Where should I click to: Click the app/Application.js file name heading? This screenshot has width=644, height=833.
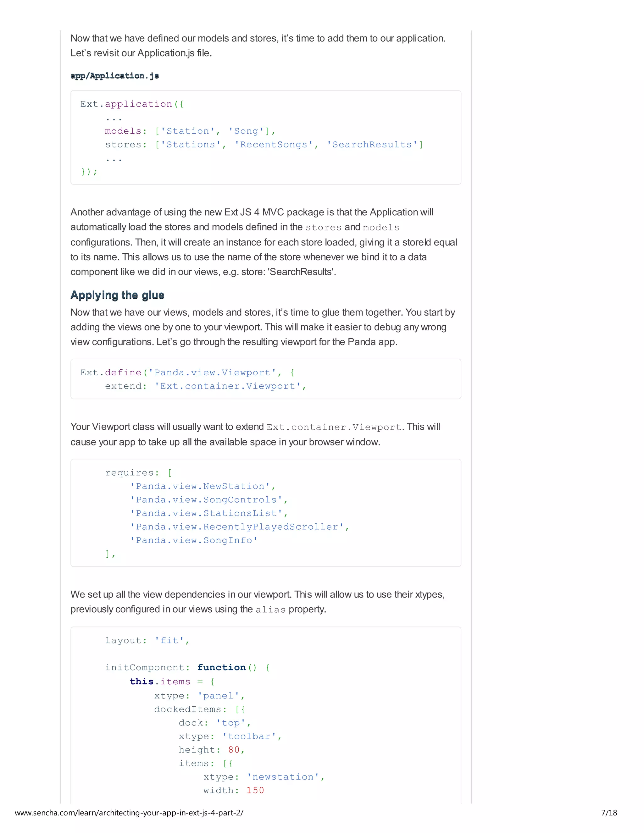114,75
